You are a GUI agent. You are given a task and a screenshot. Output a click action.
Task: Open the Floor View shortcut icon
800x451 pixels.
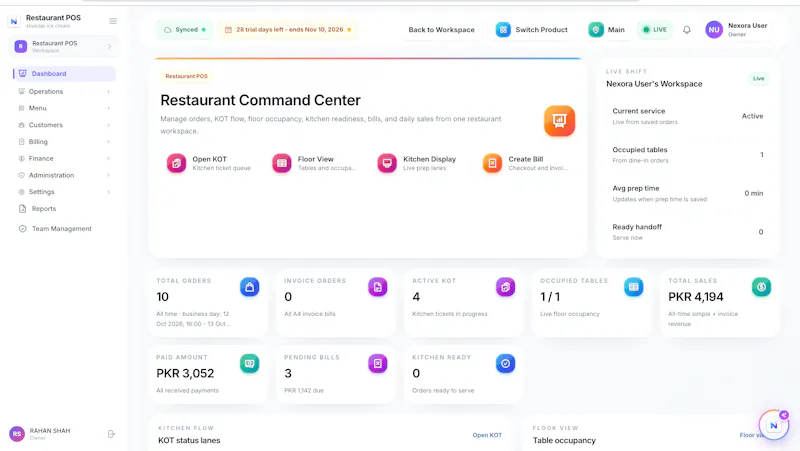[282, 163]
